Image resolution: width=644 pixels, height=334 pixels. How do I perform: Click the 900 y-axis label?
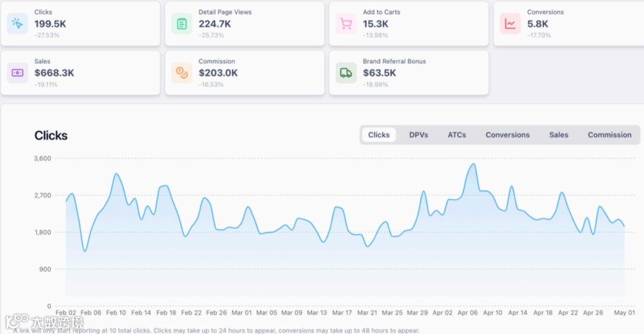45,269
